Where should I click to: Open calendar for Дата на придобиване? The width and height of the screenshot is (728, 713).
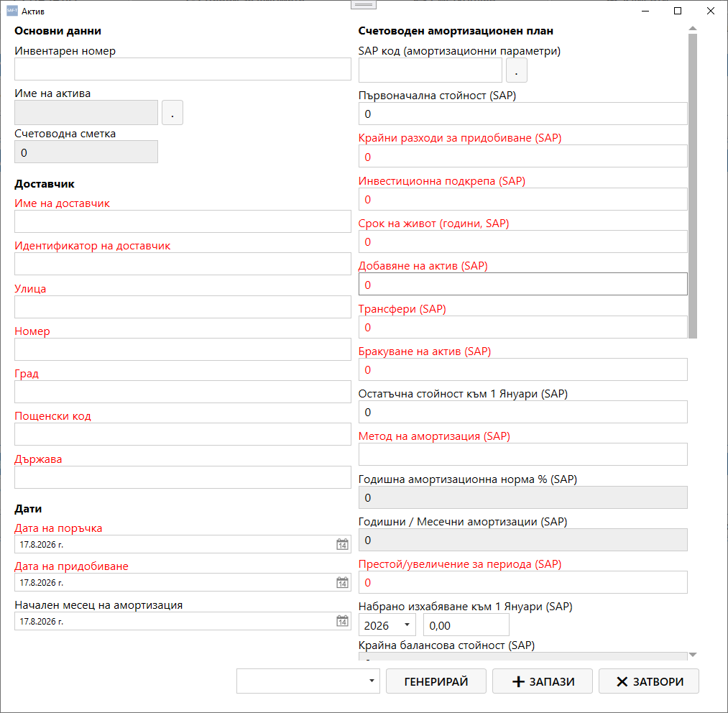[342, 582]
